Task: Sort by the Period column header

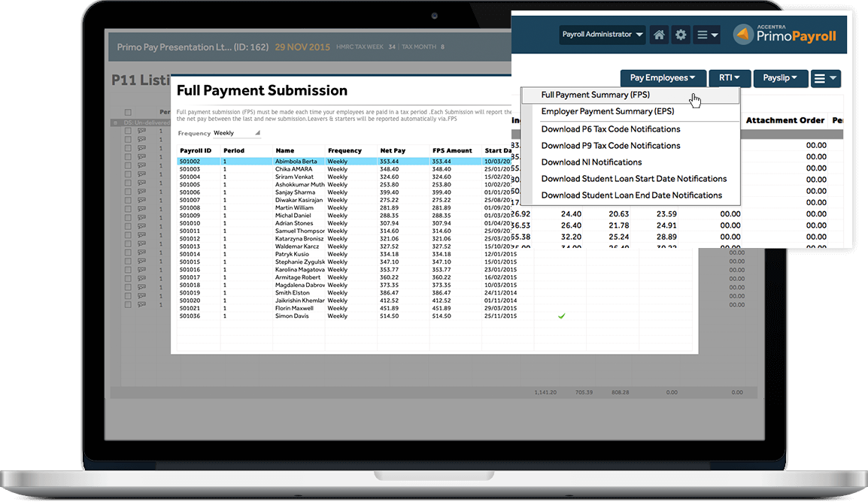Action: (234, 150)
